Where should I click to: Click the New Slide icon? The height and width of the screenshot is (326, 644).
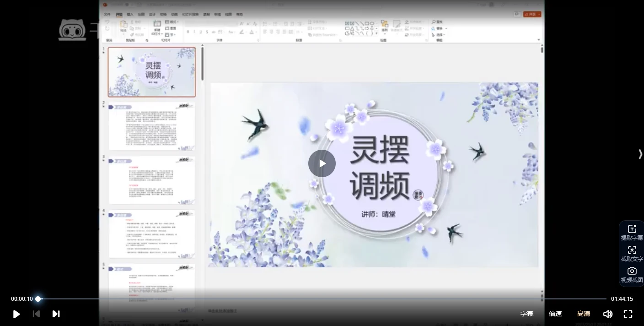coord(157,24)
